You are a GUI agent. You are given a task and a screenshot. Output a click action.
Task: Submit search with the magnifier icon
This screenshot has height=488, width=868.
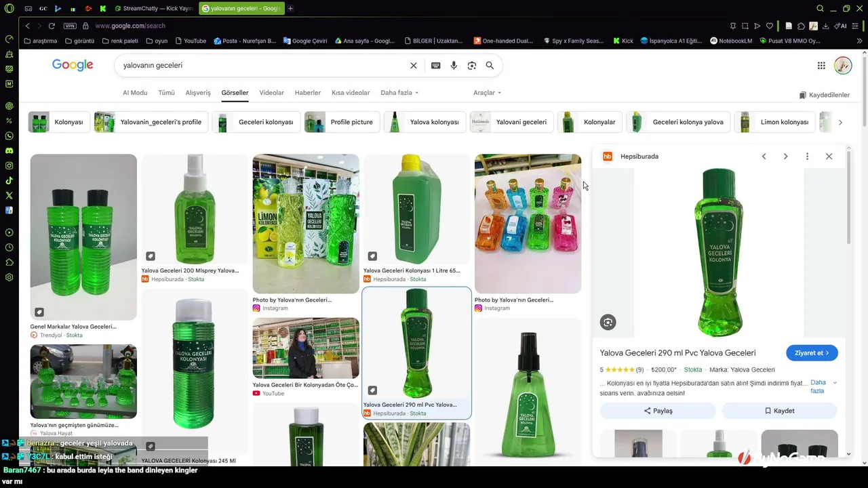pyautogui.click(x=490, y=66)
